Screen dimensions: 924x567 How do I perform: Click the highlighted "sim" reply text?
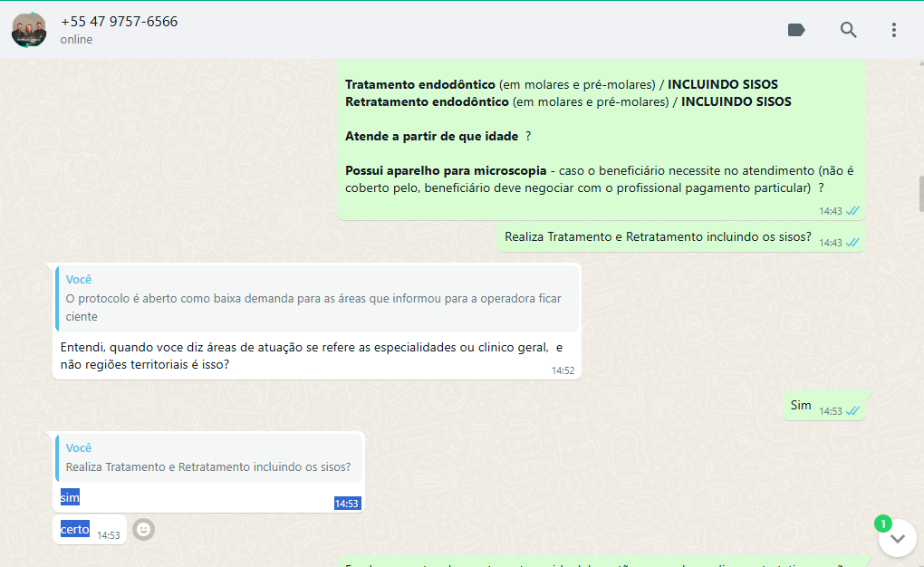[70, 497]
